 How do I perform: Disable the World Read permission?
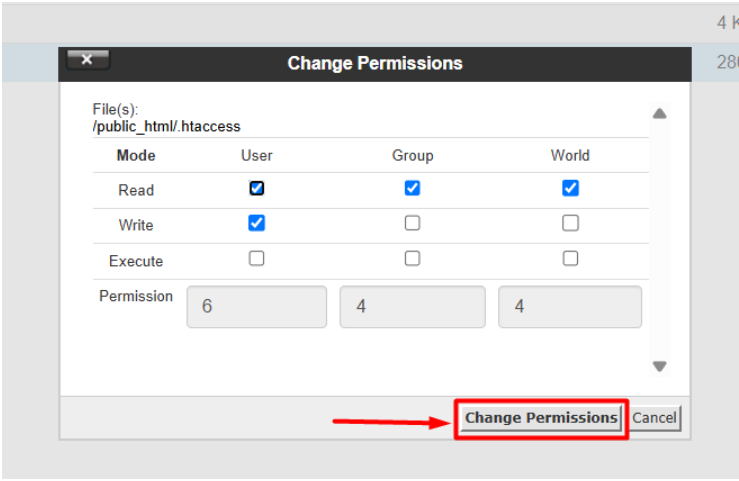570,188
